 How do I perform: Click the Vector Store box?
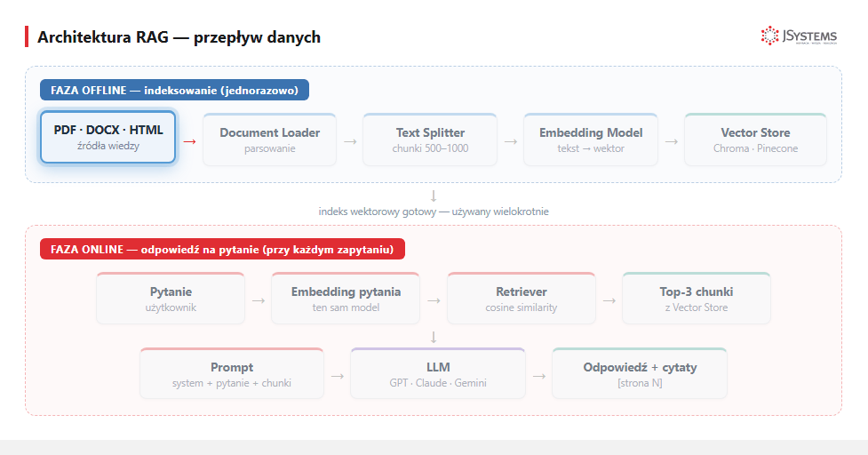click(x=756, y=140)
